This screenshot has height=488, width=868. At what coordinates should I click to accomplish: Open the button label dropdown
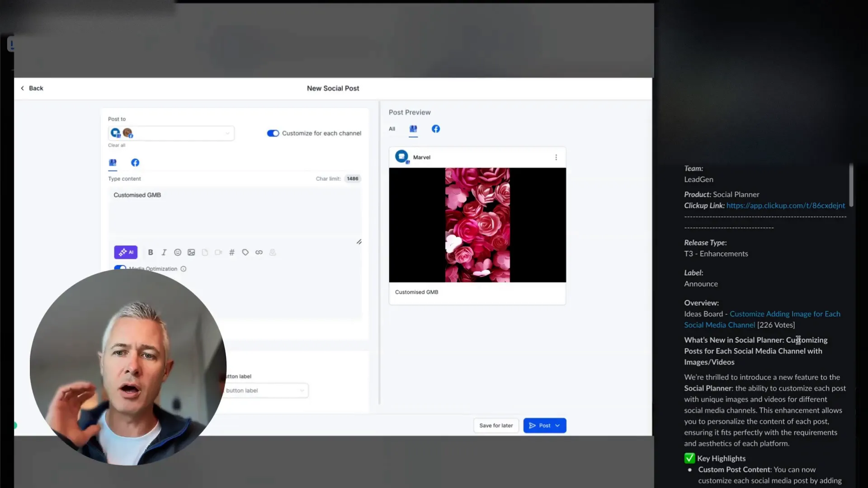pyautogui.click(x=265, y=390)
